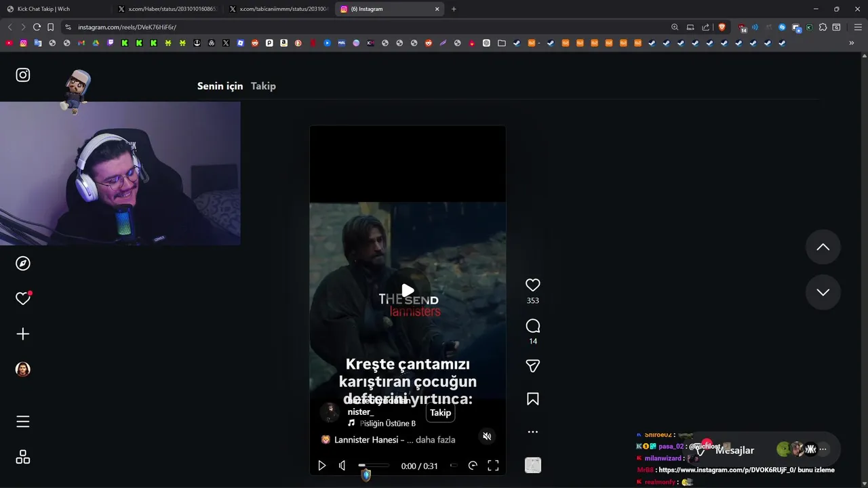Click pasa_02 username in chat overlay
The image size is (868, 488).
[671, 447]
